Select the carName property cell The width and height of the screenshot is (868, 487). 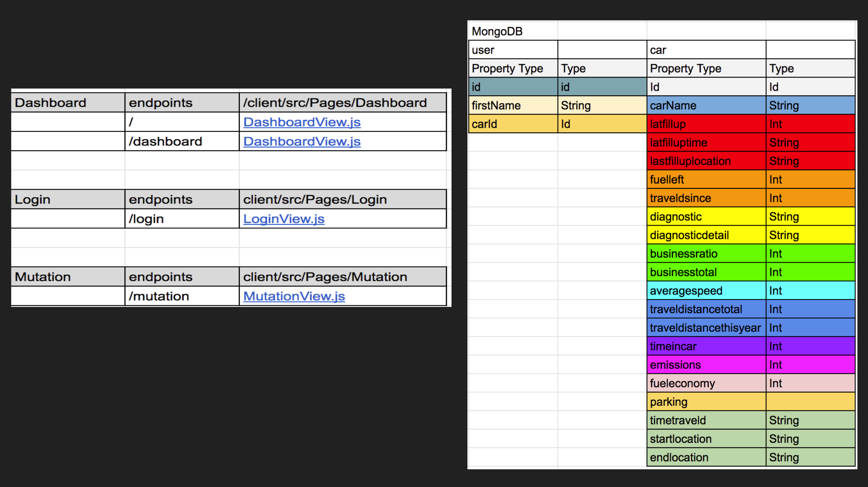[706, 105]
